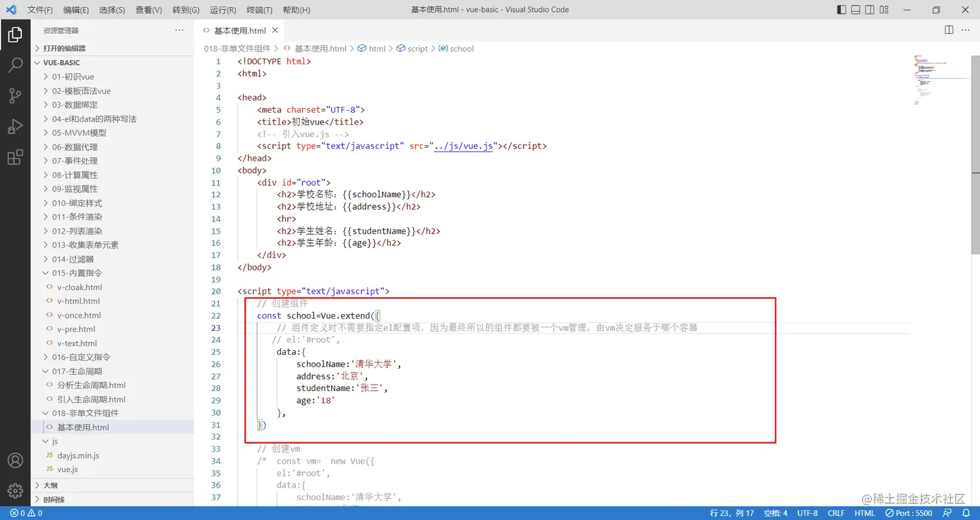Image resolution: width=980 pixels, height=520 pixels.
Task: Close the 基本使用.html editor tab
Action: pos(275,30)
